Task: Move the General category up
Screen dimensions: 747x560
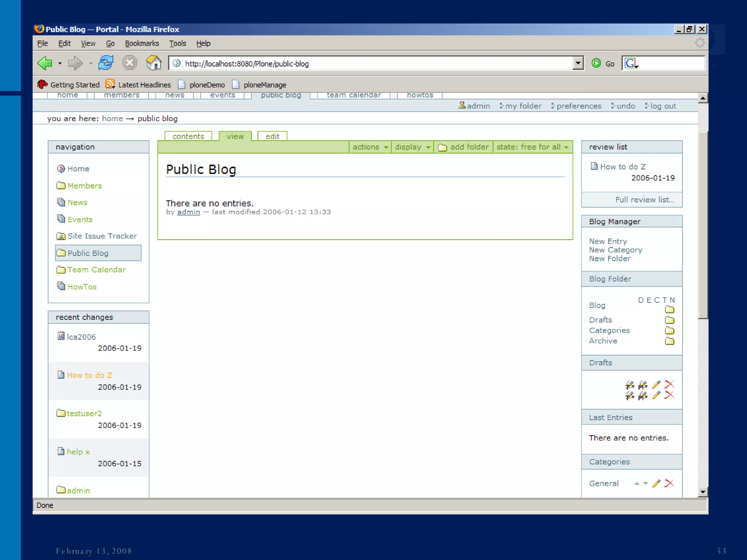Action: [637, 483]
